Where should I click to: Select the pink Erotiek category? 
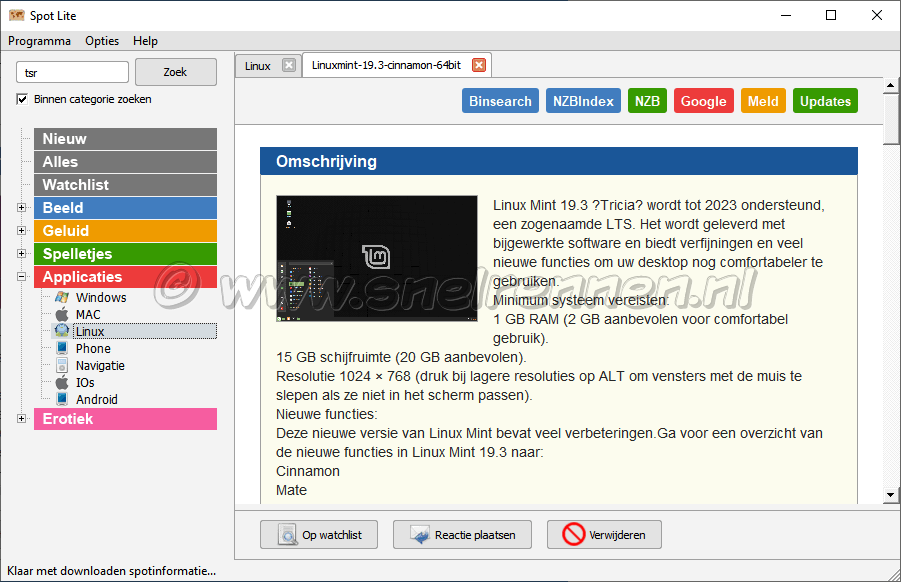[125, 419]
